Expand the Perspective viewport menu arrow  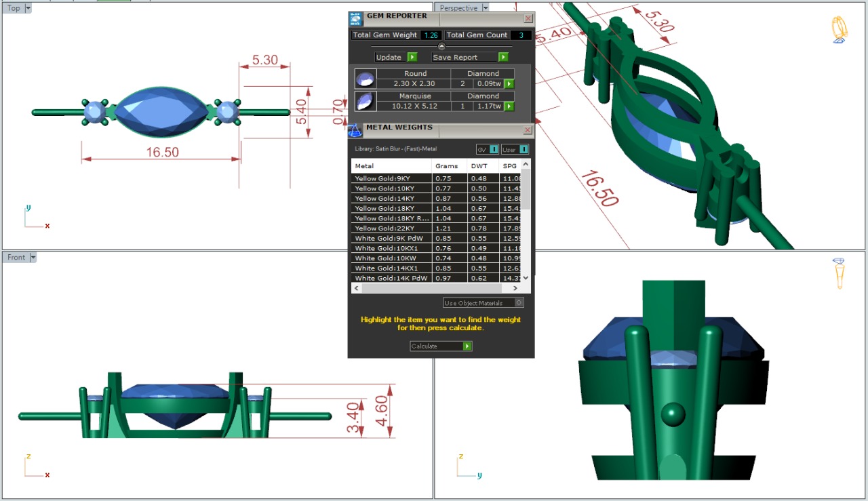[x=485, y=8]
